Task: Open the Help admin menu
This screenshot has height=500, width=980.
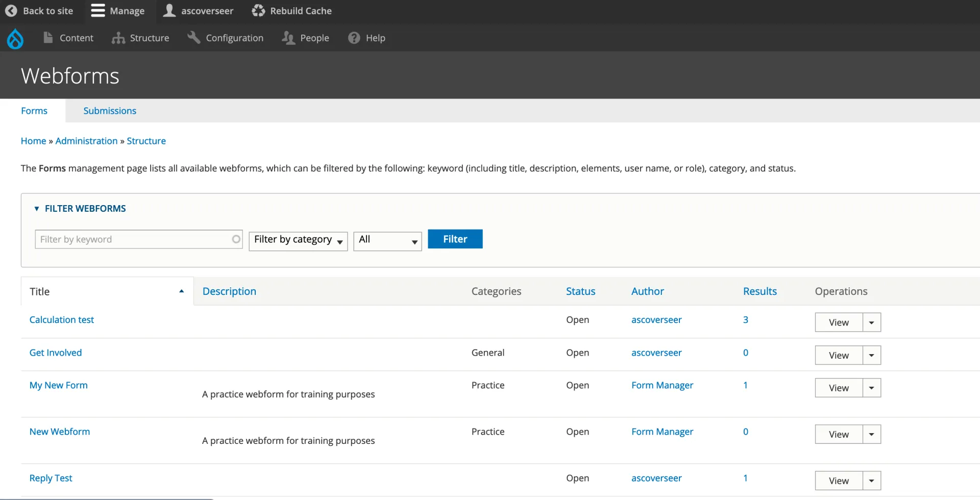Action: tap(366, 38)
